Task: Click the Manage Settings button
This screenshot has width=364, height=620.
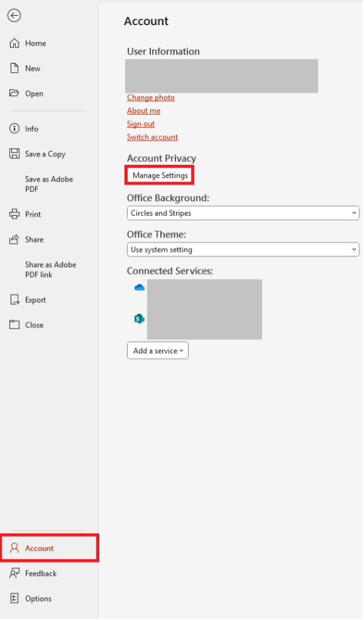Action: click(x=159, y=175)
